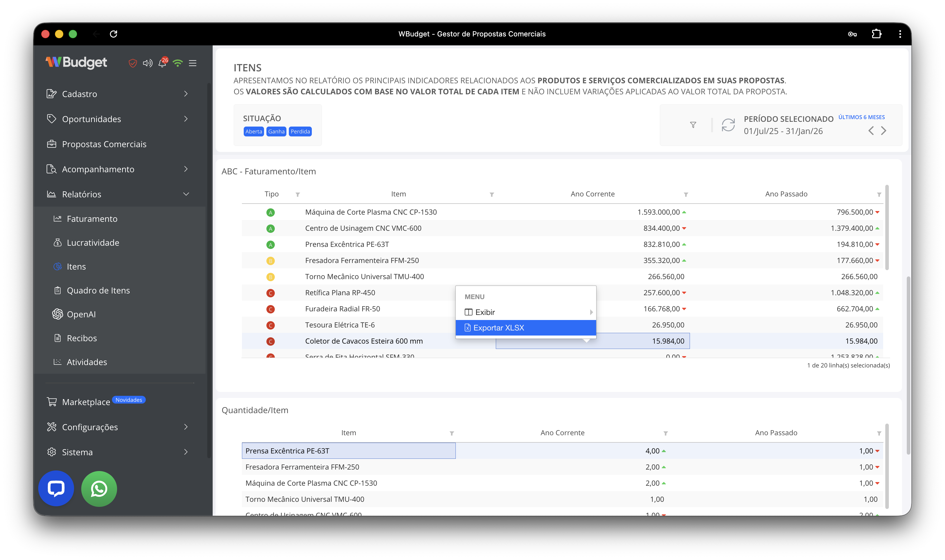Go to next period with right chevron
945x560 pixels.
(x=883, y=131)
